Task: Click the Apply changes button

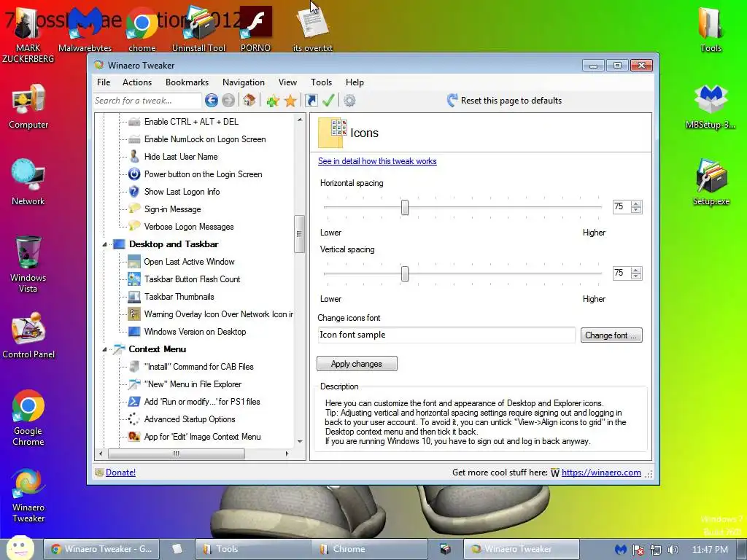Action: point(357,364)
